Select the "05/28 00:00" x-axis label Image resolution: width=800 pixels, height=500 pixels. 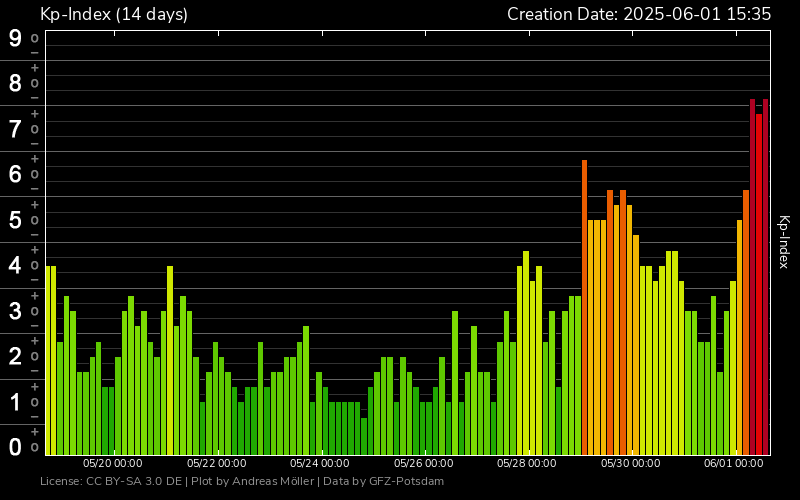[526, 463]
